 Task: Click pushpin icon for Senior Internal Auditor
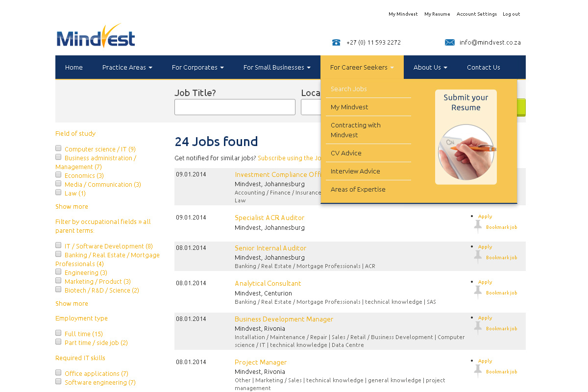[478, 257]
